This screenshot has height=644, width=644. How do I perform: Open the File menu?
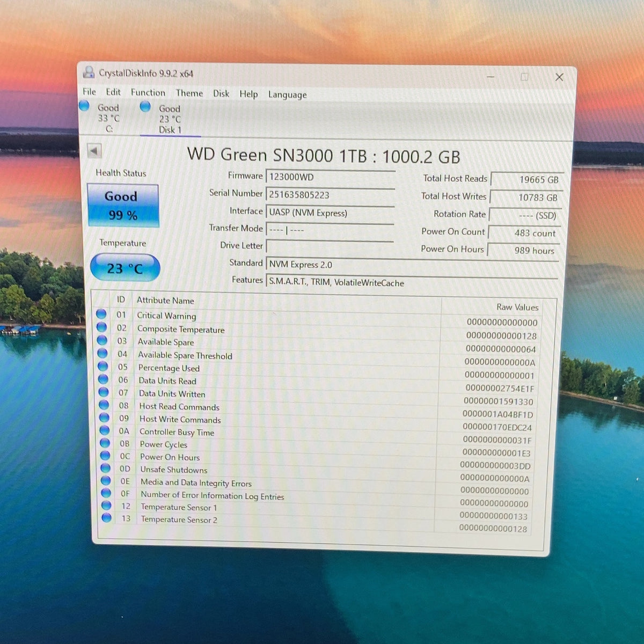[89, 92]
